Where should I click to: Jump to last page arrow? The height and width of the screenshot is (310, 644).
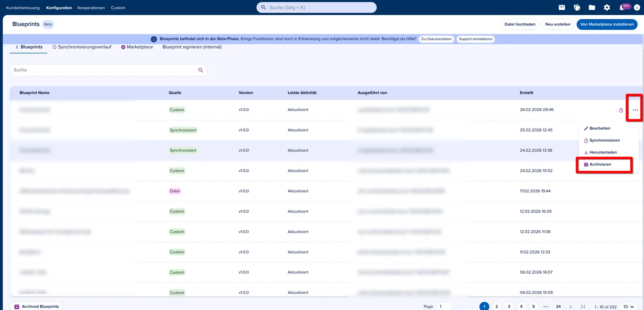583,306
